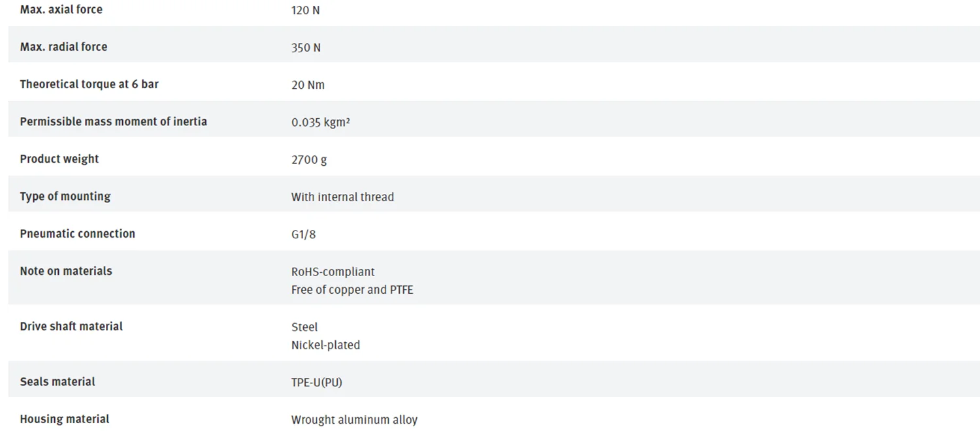This screenshot has height=444, width=980.
Task: Click the "Max. radial force" label
Action: coord(63,47)
